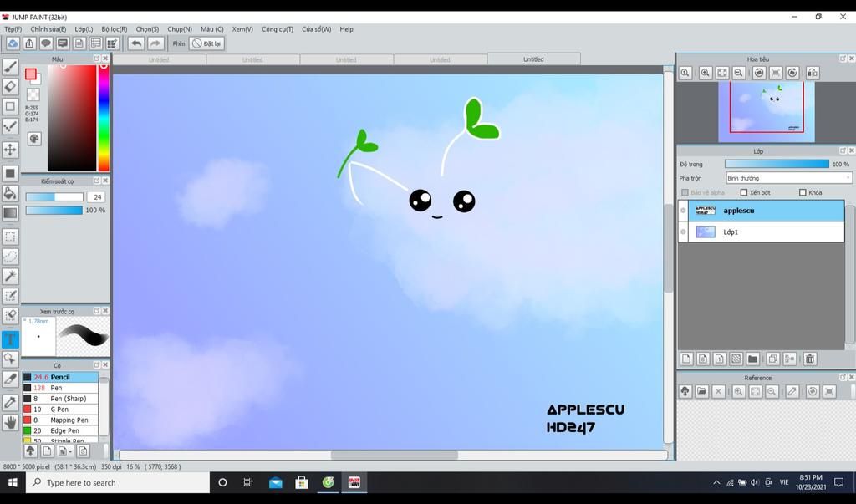This screenshot has width=856, height=504.
Task: Open the Pha trộn blend mode dropdown
Action: pos(788,178)
